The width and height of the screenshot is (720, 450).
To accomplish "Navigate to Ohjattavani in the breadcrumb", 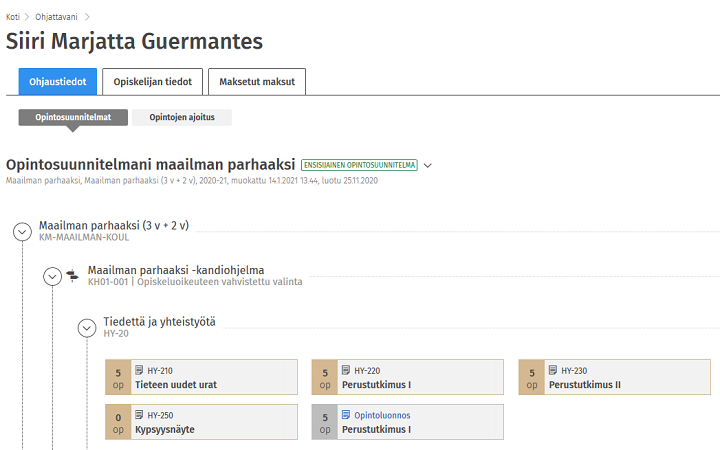I will [x=58, y=17].
